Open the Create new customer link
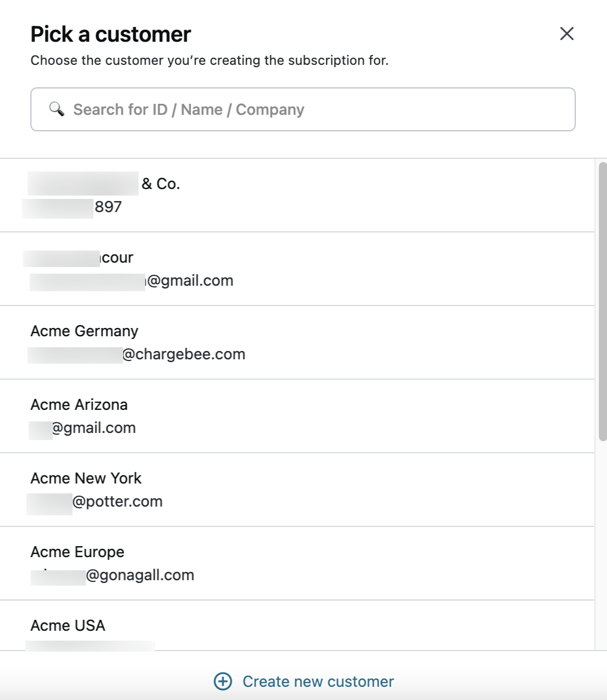Image resolution: width=607 pixels, height=700 pixels. [318, 681]
